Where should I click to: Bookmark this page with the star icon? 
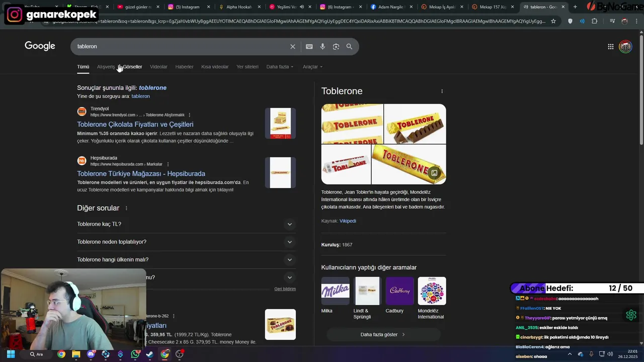(x=553, y=21)
